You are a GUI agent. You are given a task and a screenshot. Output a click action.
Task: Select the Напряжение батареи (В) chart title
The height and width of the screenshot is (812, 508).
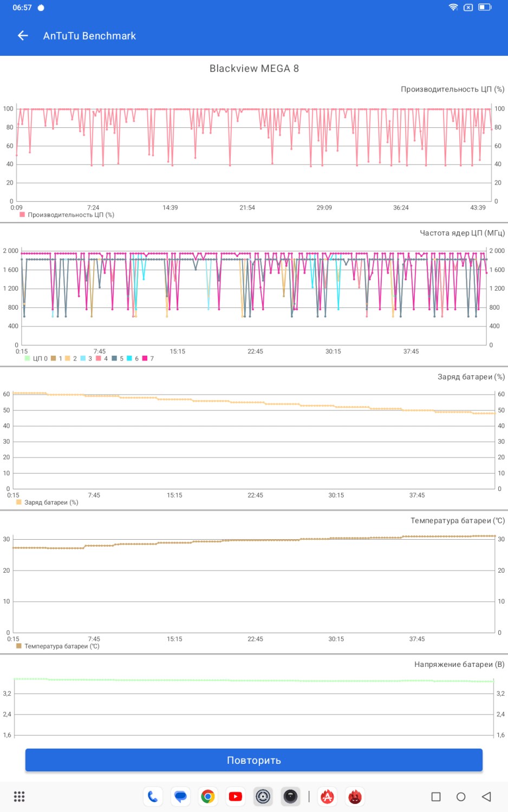pos(459,665)
